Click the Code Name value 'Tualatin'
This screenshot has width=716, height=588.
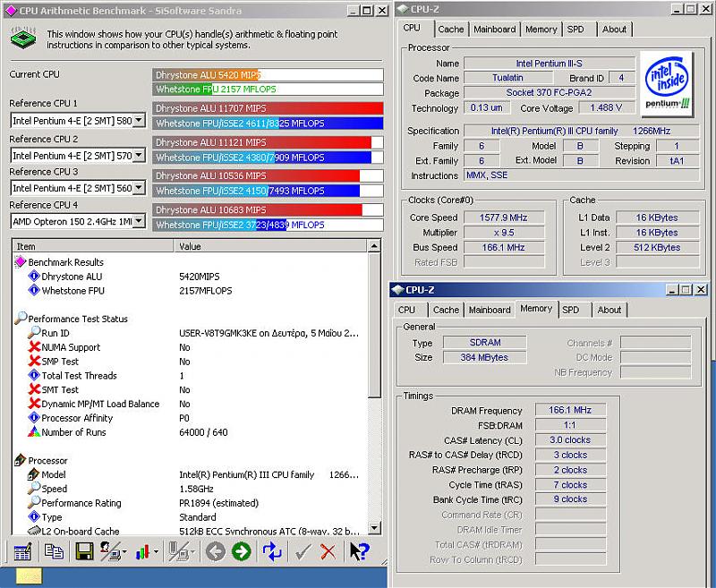(507, 78)
